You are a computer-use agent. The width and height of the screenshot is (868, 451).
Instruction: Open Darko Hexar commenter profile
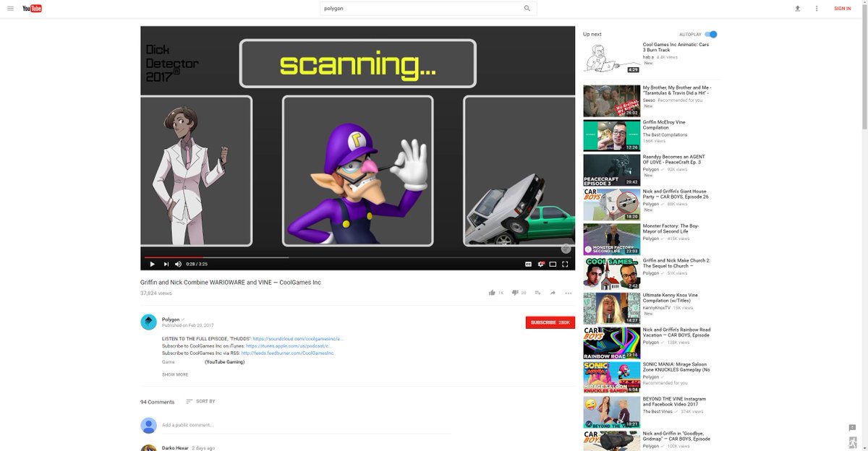pos(175,448)
